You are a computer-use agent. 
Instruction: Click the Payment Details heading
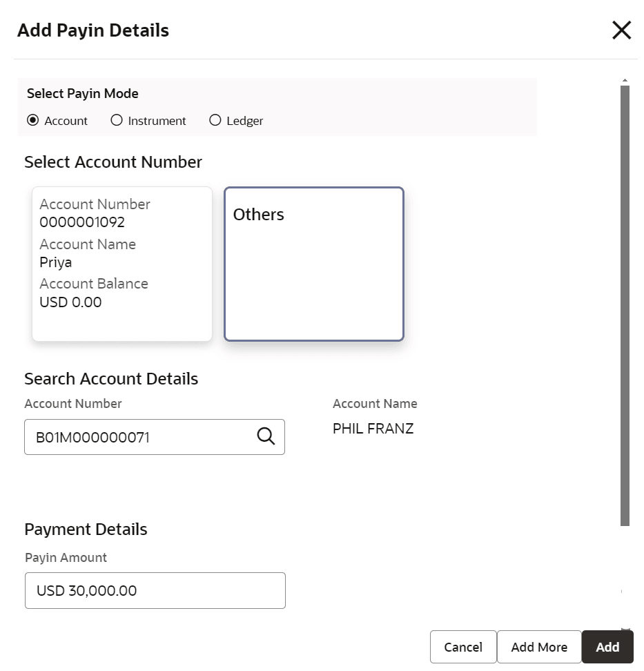(86, 529)
